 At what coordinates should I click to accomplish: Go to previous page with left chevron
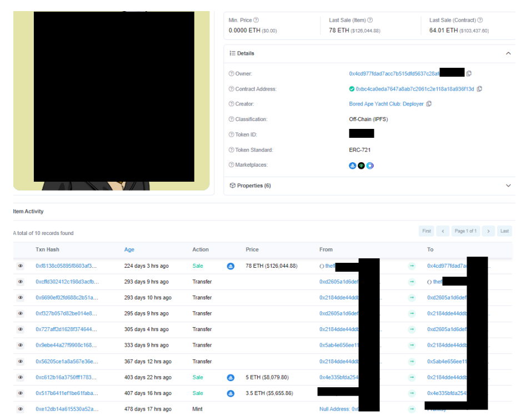coord(443,231)
